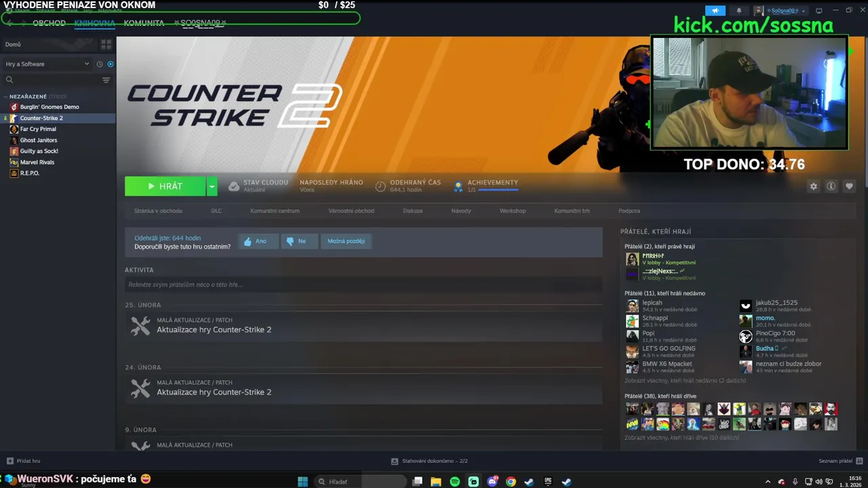This screenshot has width=868, height=488.
Task: Click the green HRÁT play button
Action: coord(165,186)
